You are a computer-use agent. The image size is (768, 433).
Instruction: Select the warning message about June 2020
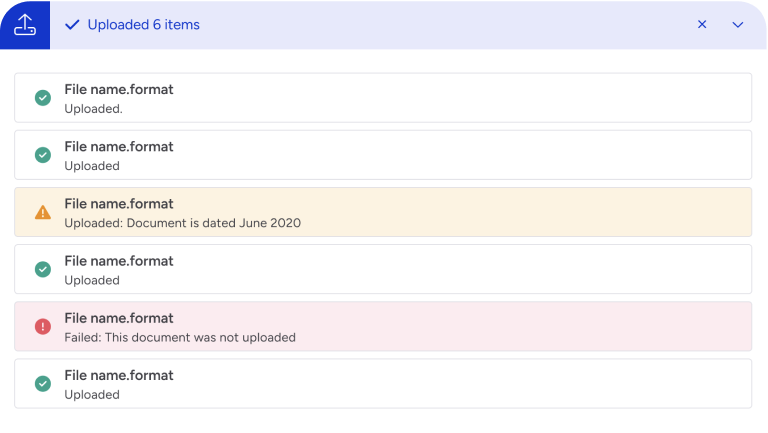(x=182, y=223)
